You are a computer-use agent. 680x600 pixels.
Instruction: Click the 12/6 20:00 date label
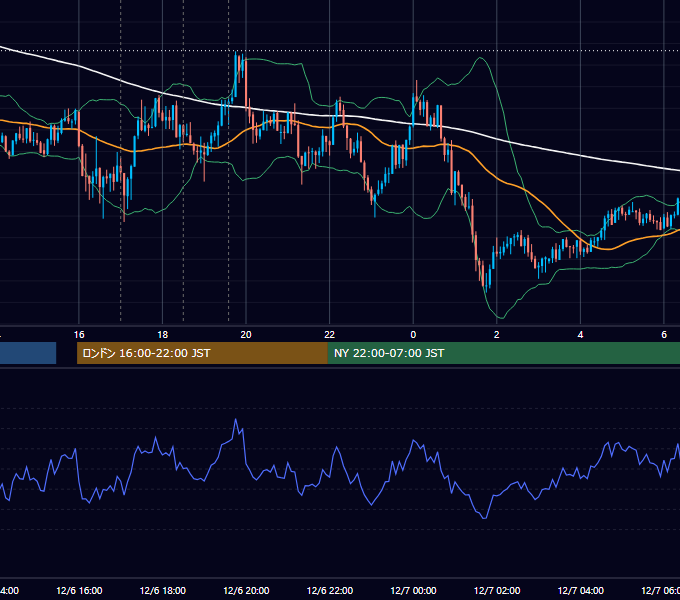pyautogui.click(x=246, y=590)
